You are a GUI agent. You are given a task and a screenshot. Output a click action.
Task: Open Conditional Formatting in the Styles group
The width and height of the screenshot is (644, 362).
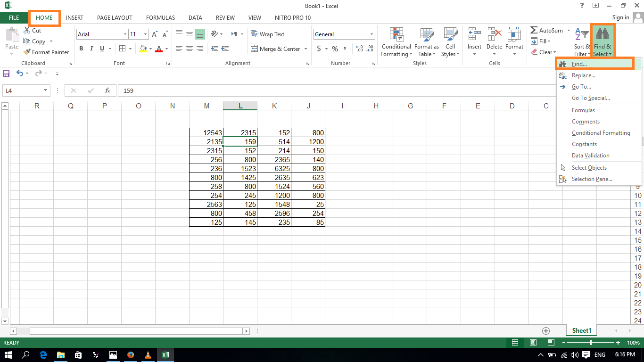click(x=396, y=42)
